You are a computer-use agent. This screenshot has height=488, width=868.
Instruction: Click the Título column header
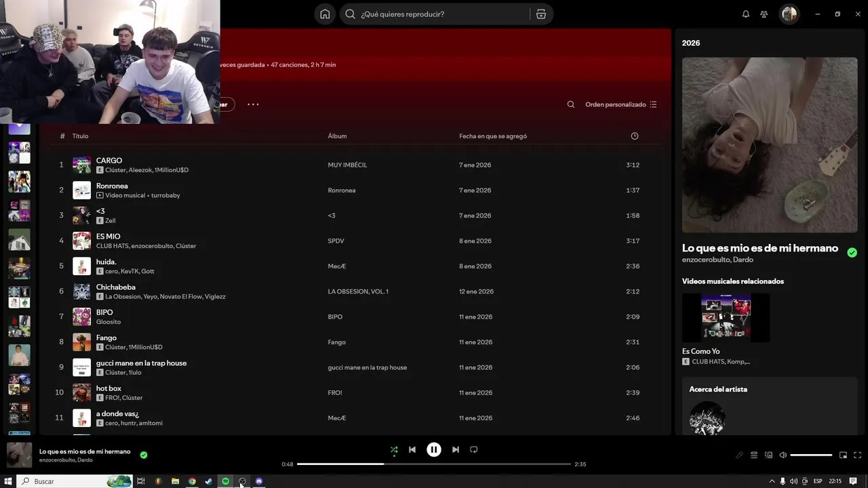coord(81,136)
